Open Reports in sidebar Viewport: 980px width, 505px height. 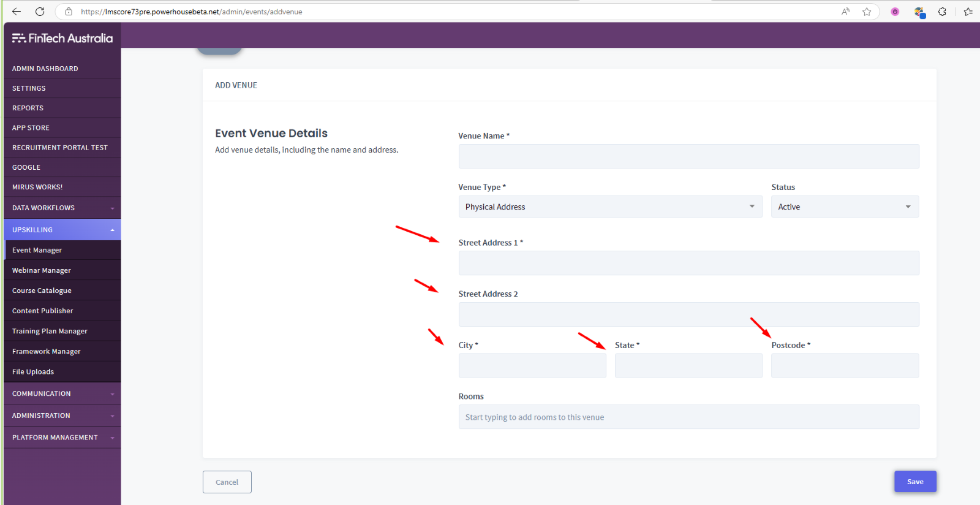tap(62, 108)
